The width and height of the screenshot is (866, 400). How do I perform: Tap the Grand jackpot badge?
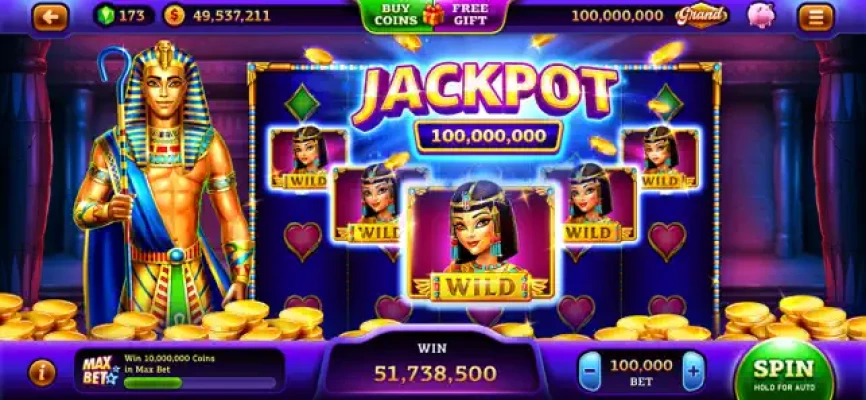[701, 16]
